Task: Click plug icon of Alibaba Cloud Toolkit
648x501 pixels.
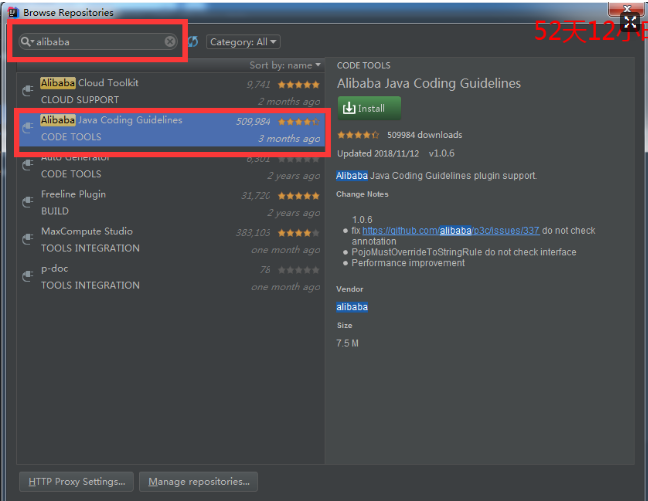Action: 28,90
